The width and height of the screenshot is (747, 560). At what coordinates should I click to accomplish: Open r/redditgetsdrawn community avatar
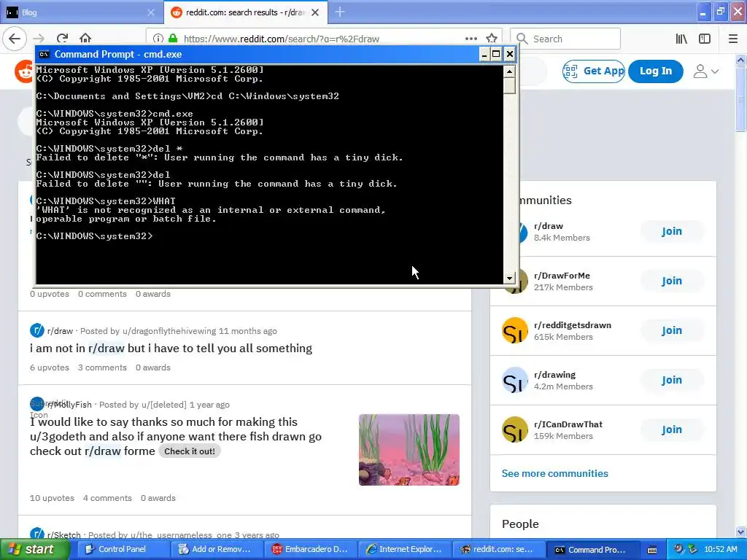click(515, 330)
